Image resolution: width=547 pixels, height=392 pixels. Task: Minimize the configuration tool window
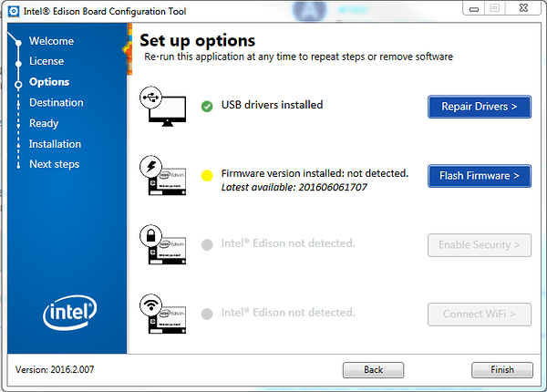pos(474,8)
